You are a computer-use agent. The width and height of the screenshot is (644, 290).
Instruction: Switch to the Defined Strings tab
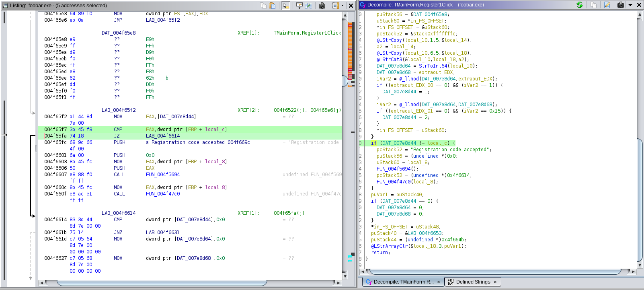[x=473, y=282]
